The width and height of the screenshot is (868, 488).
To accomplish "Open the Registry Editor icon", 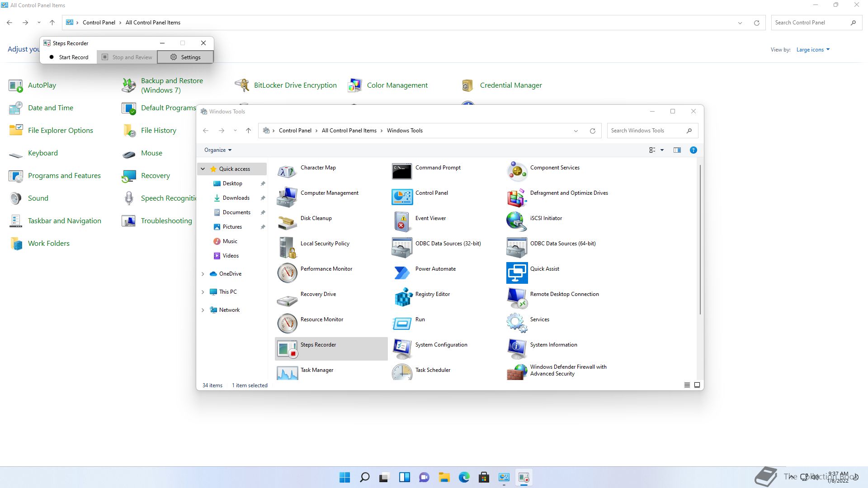I will [x=402, y=297].
